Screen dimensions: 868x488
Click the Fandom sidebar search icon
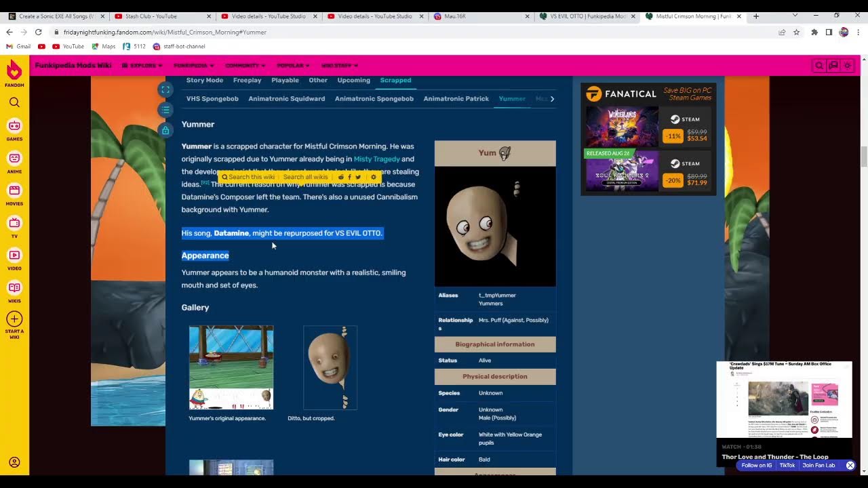(14, 102)
